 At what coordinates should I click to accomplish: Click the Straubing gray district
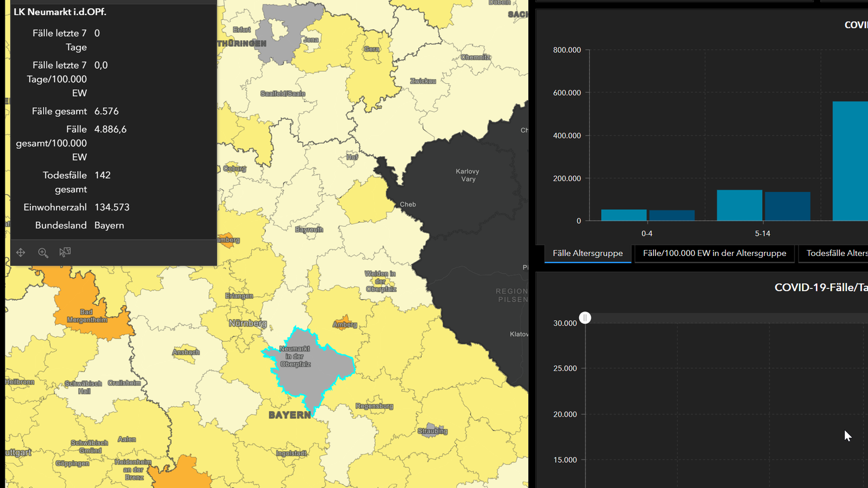coord(433,431)
